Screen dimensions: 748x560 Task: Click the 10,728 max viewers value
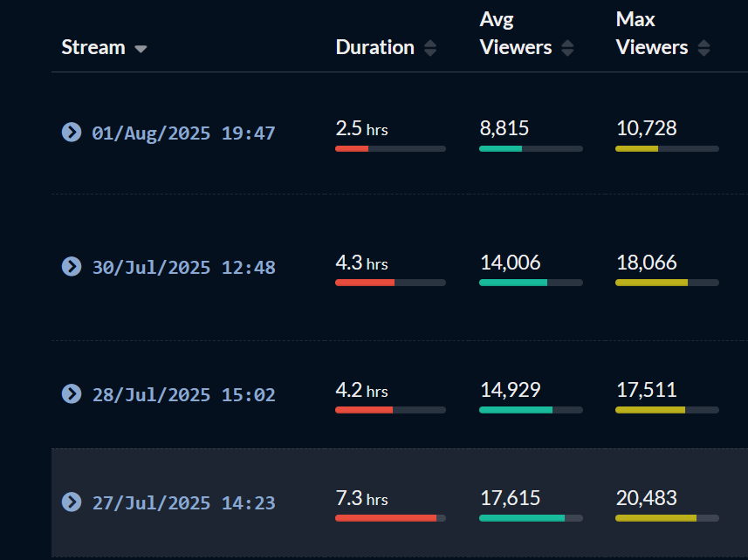(x=647, y=128)
